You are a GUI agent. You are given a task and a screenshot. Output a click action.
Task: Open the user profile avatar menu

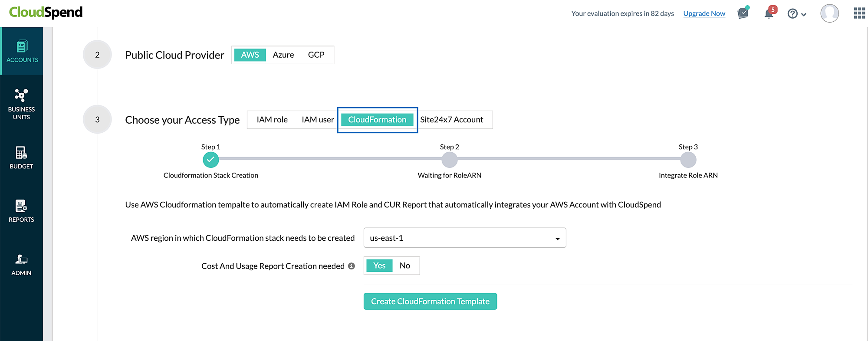(829, 13)
